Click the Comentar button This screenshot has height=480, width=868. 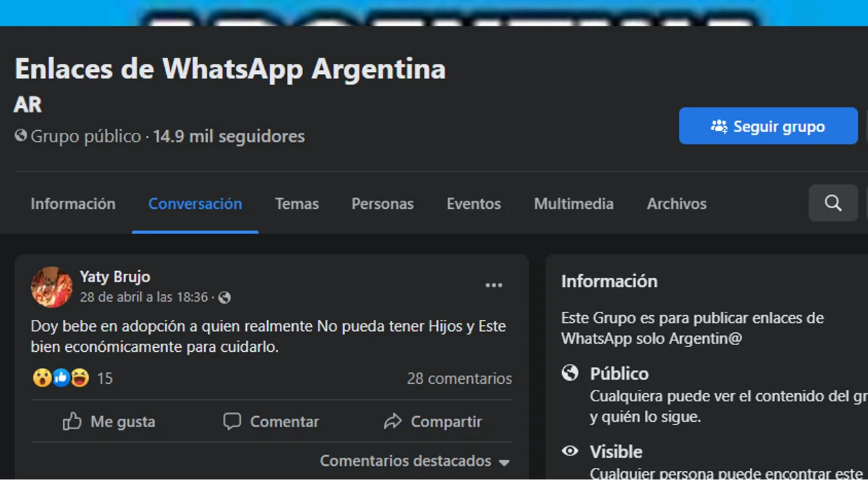point(271,422)
